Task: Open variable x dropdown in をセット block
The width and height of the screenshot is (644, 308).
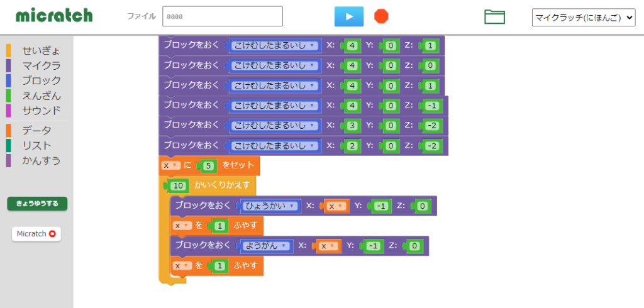Action: 171,165
